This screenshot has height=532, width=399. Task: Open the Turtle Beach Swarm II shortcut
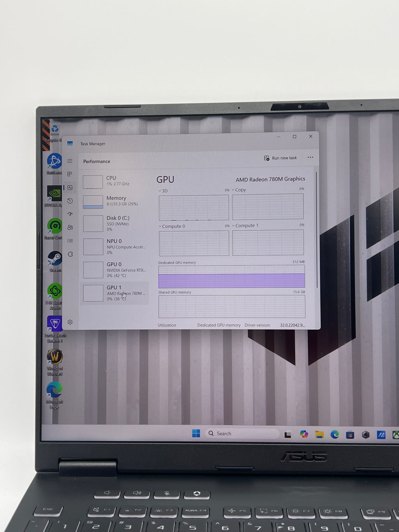coord(55,329)
